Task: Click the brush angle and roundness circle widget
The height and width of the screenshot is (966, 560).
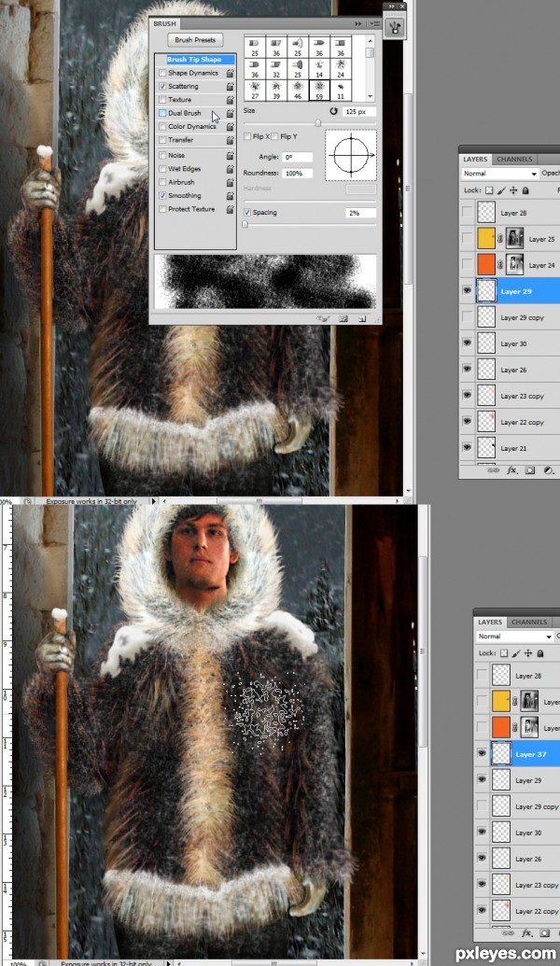Action: [351, 155]
